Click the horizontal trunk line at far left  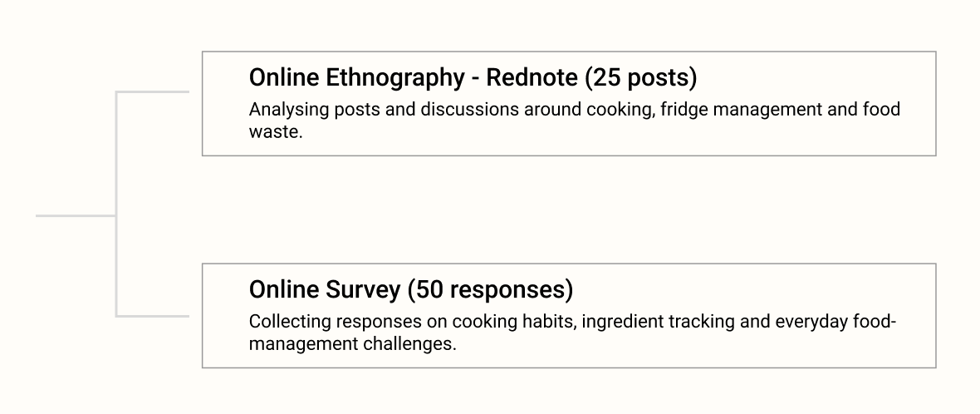click(76, 216)
